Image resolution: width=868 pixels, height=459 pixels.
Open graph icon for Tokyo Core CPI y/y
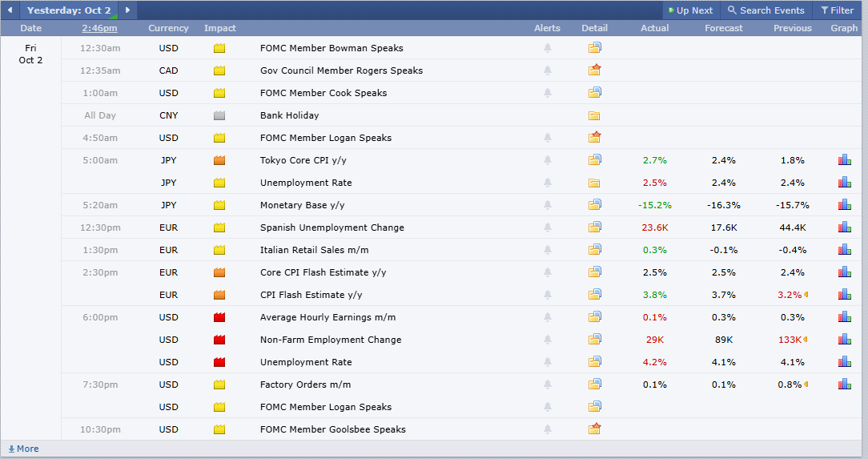844,160
